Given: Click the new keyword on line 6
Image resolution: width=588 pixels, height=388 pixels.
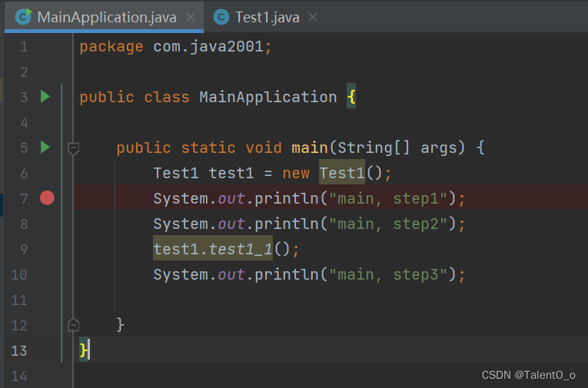Looking at the screenshot, I should pyautogui.click(x=296, y=173).
